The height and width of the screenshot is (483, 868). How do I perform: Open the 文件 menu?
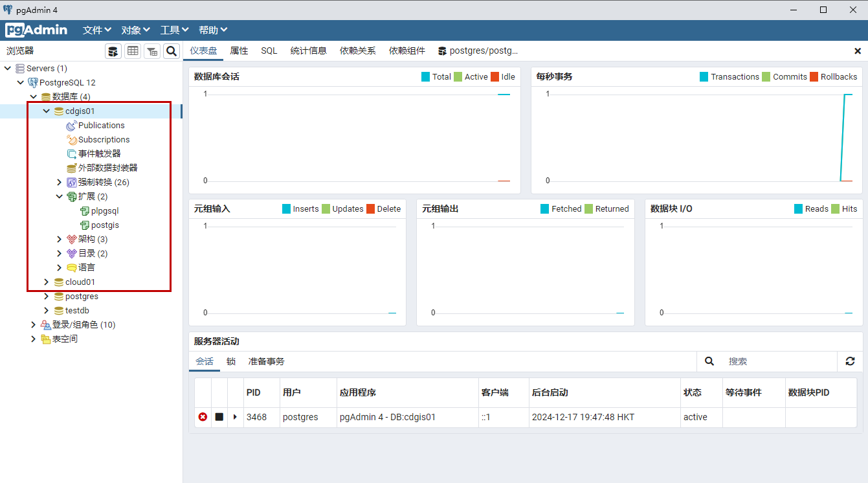point(97,30)
